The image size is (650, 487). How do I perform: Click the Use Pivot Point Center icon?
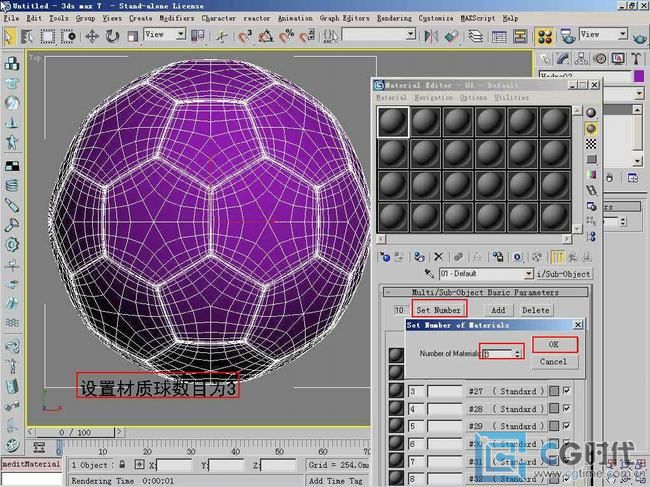197,36
